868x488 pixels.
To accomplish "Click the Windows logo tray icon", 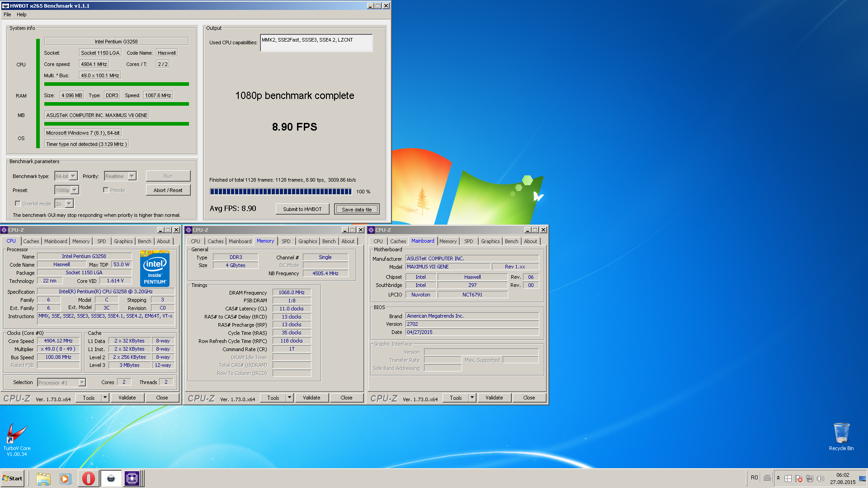I will (x=788, y=479).
